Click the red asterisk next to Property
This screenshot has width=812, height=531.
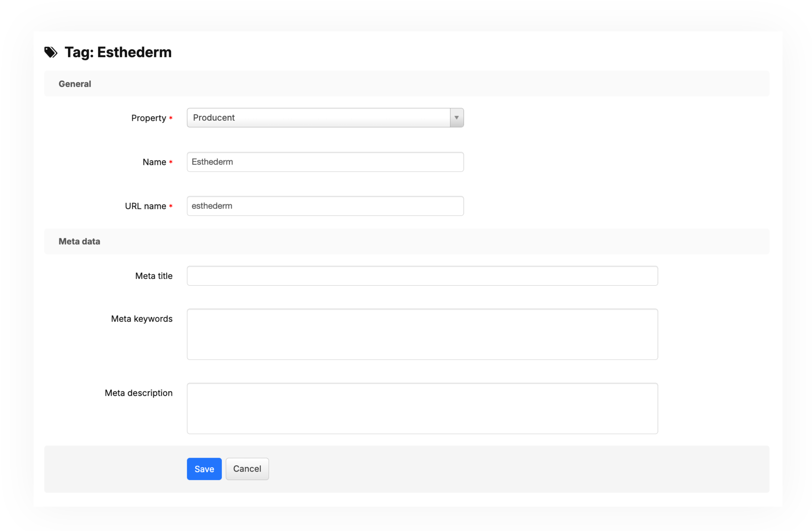click(171, 118)
